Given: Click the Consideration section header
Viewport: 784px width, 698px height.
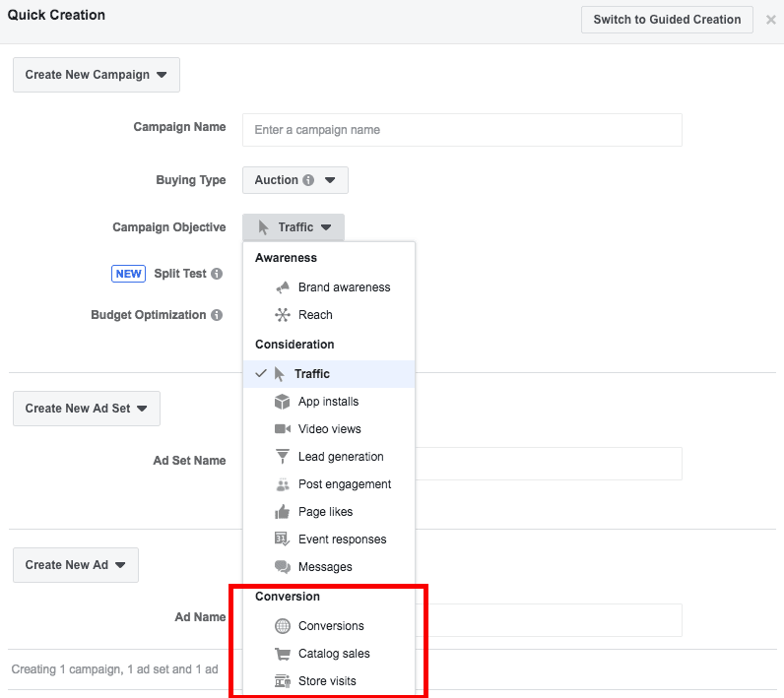Looking at the screenshot, I should (294, 345).
